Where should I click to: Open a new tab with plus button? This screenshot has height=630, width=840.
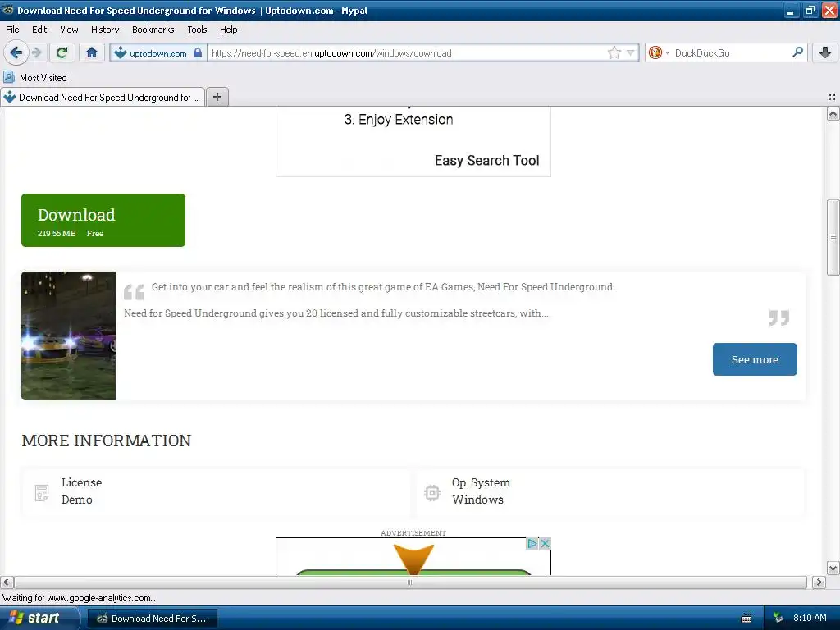point(217,97)
